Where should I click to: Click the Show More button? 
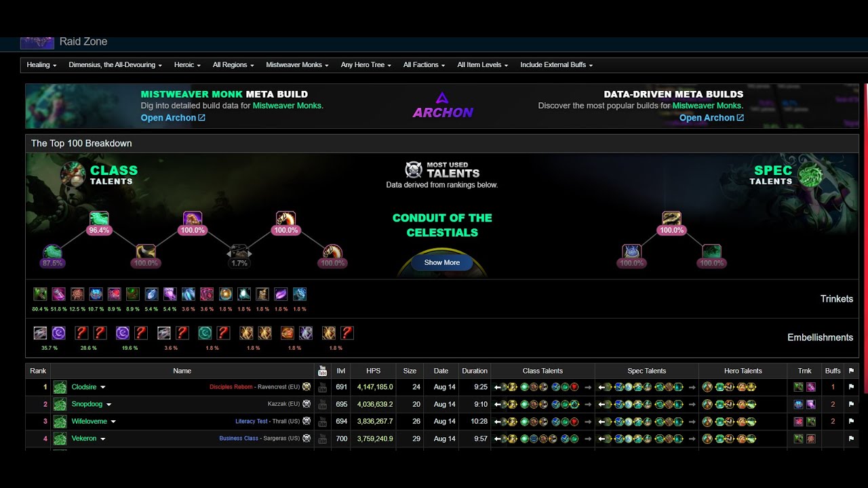(x=442, y=262)
